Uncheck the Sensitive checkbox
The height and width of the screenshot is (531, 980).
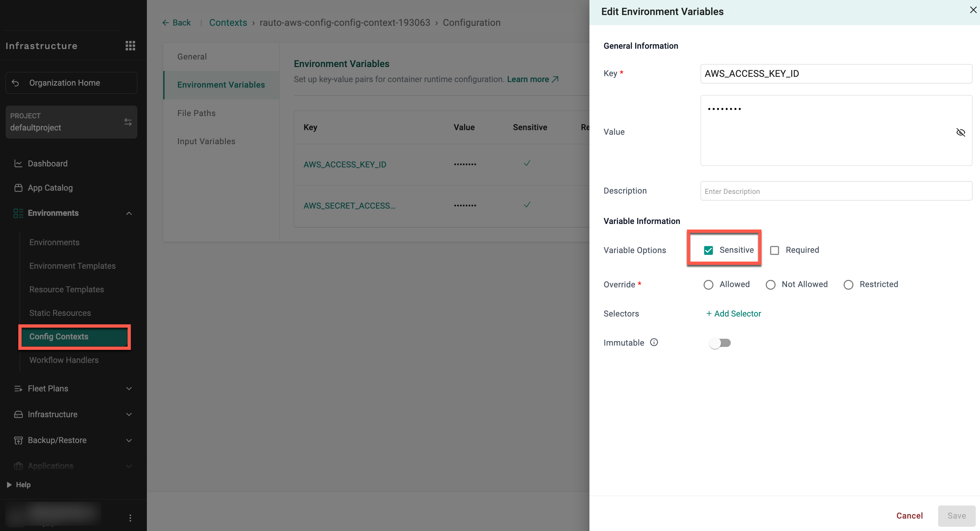click(x=708, y=250)
